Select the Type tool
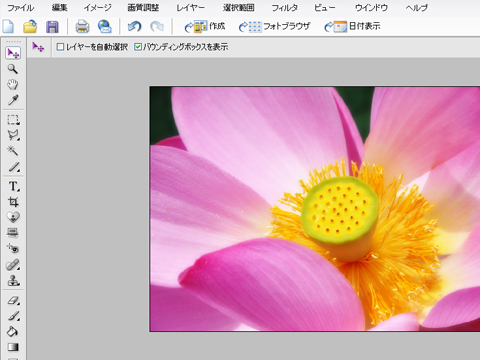480x360 pixels. [x=13, y=186]
